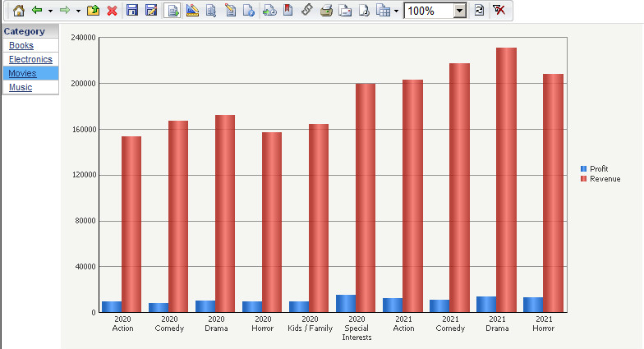Click the 120000 y-axis value

point(84,175)
